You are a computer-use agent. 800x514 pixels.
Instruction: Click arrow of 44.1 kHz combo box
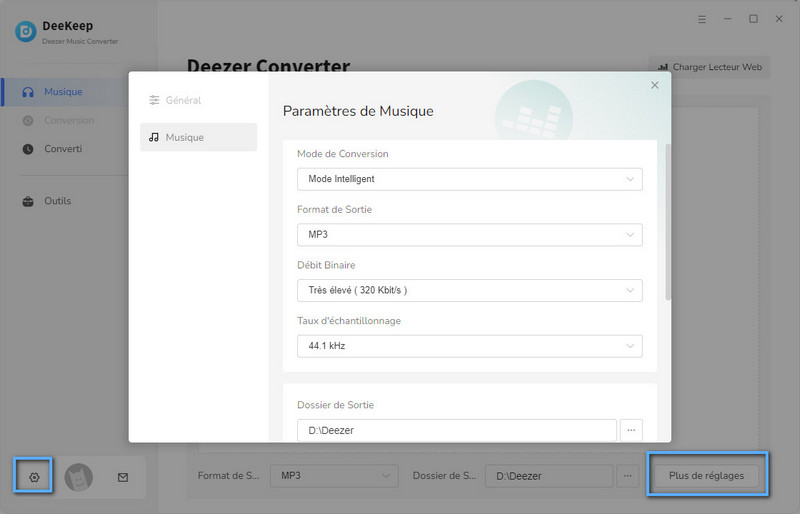(630, 346)
